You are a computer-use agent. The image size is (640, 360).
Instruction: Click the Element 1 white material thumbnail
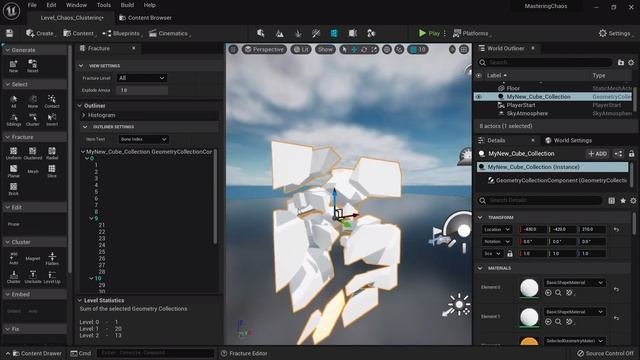[x=529, y=317]
